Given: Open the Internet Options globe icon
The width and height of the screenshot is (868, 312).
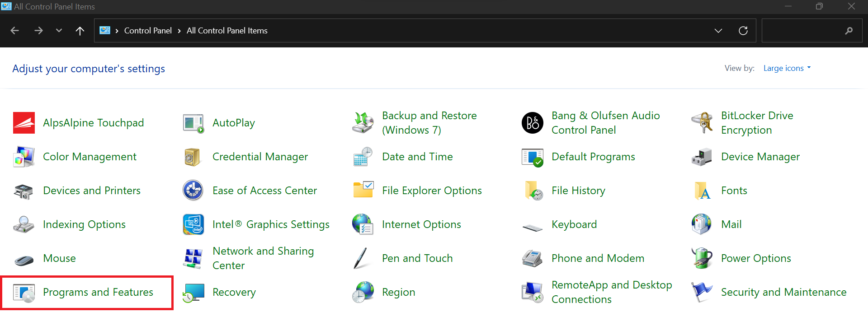Looking at the screenshot, I should (363, 224).
